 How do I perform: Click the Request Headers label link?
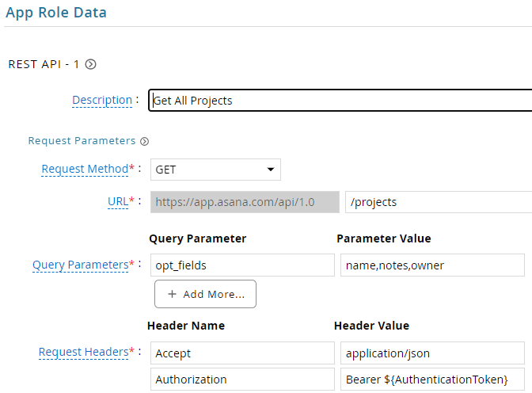tap(83, 353)
